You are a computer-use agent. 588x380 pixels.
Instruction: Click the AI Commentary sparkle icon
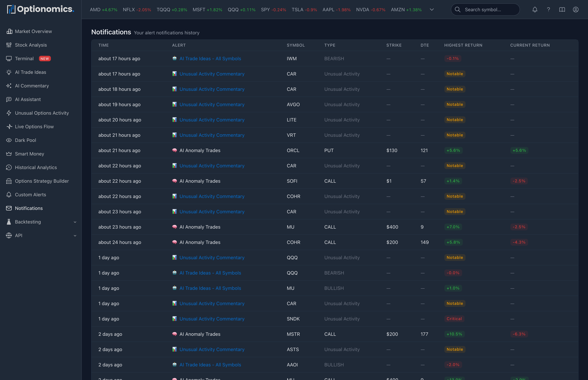(x=9, y=86)
